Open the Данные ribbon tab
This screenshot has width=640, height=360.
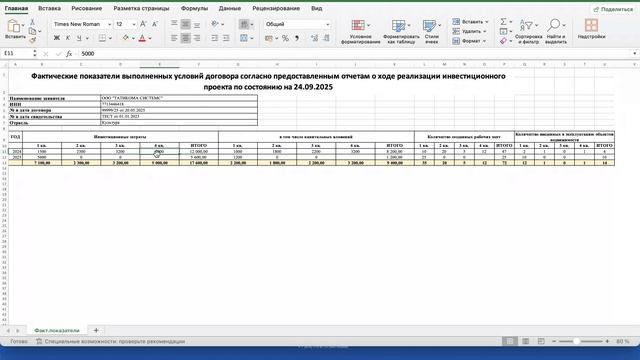(229, 8)
